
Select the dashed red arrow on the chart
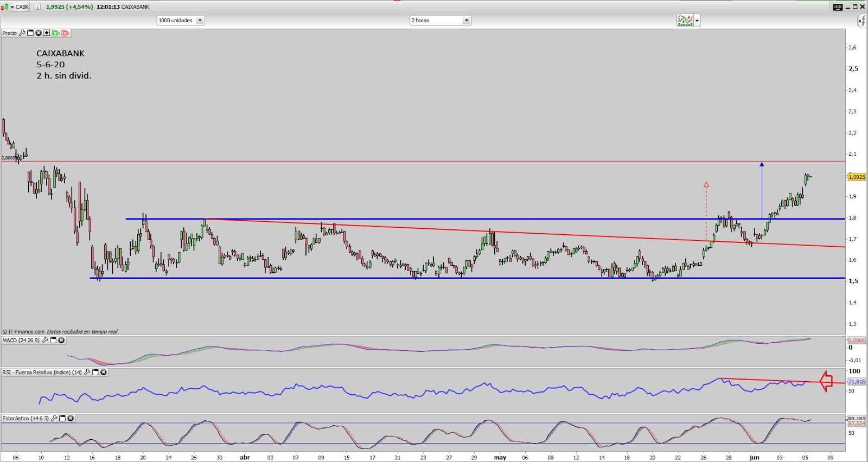click(706, 210)
